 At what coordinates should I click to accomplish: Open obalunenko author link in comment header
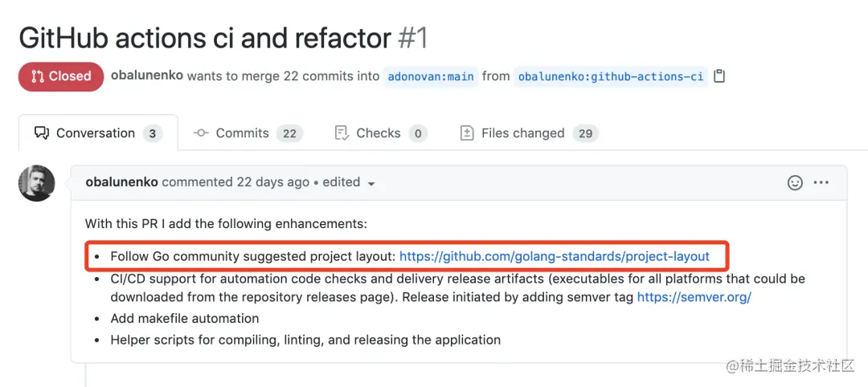click(x=122, y=182)
